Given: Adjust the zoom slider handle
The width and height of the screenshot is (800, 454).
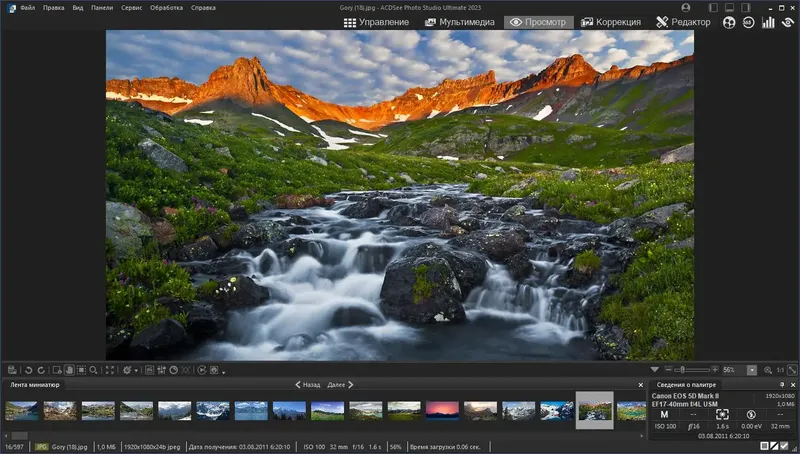Looking at the screenshot, I should (682, 370).
